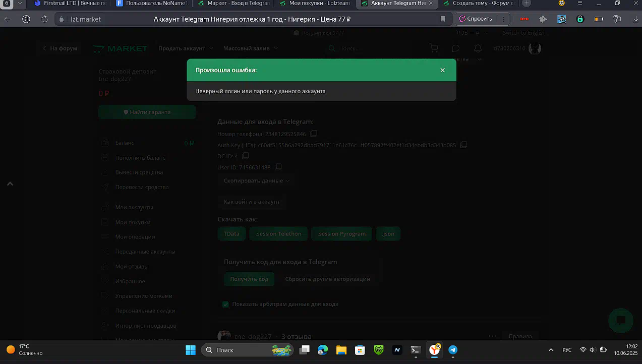
Task: Go to 'Мои операции' in sidebar
Action: [135, 237]
